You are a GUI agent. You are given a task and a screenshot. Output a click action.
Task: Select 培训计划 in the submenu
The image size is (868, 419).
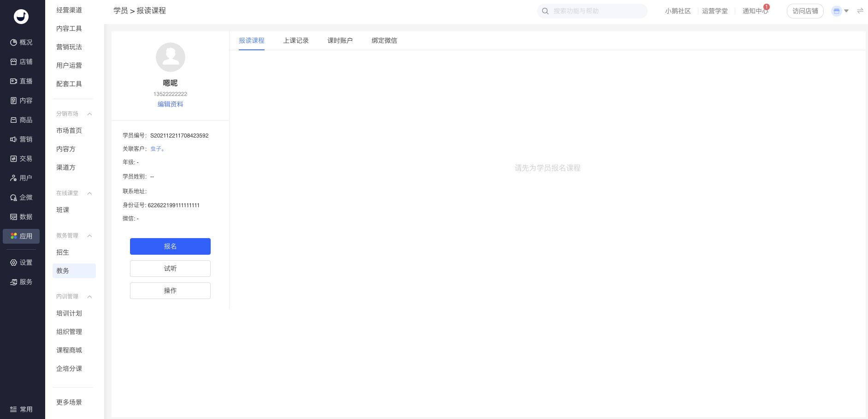[x=69, y=313]
